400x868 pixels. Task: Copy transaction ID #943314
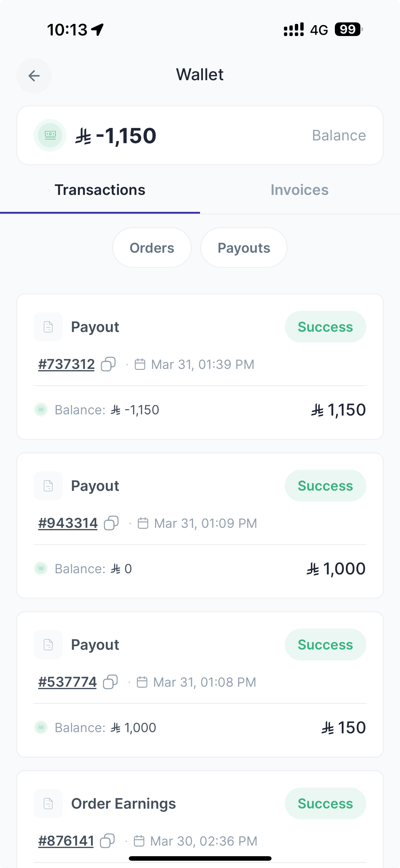point(111,523)
